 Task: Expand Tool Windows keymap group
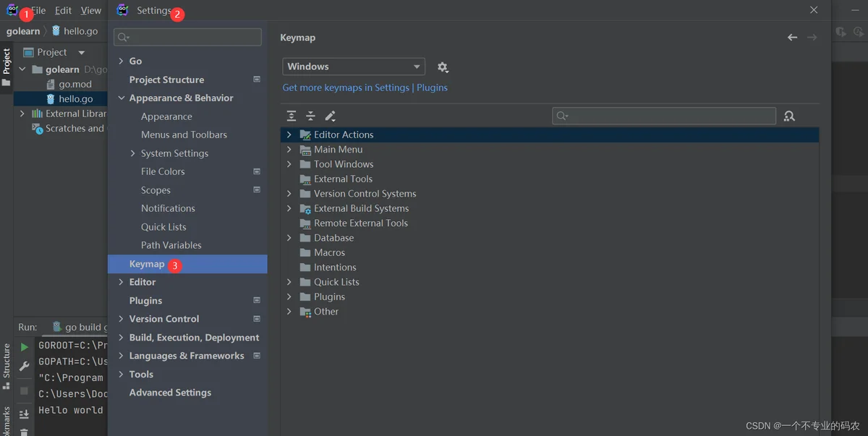tap(289, 164)
